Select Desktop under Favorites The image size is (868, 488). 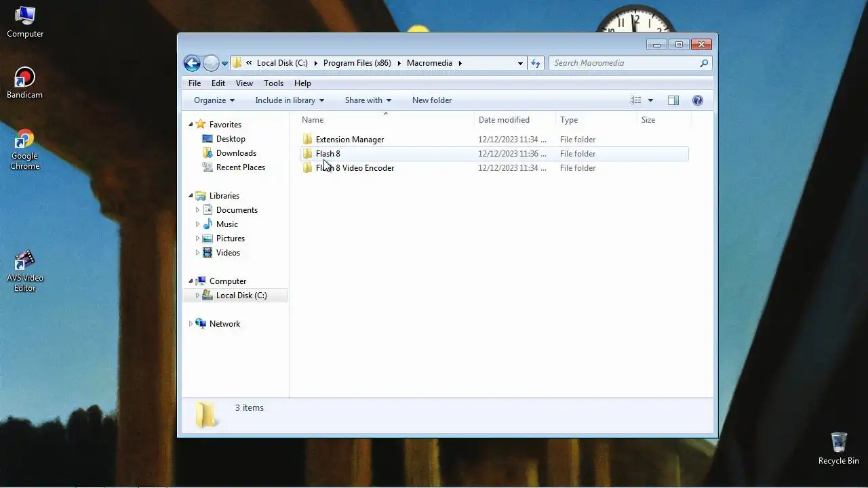(231, 139)
